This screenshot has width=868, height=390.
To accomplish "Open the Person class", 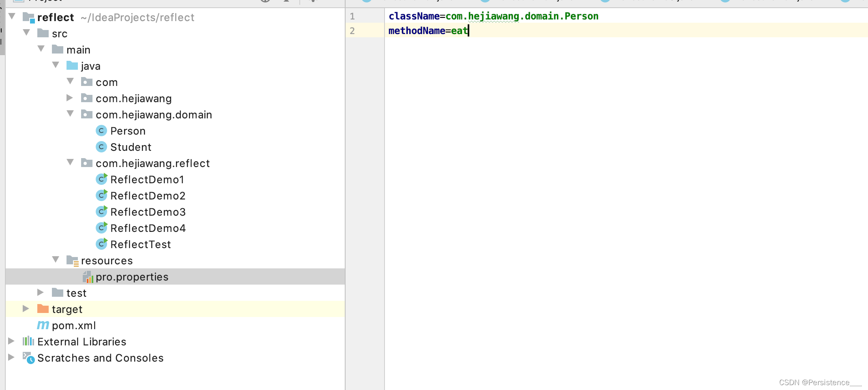I will (128, 131).
